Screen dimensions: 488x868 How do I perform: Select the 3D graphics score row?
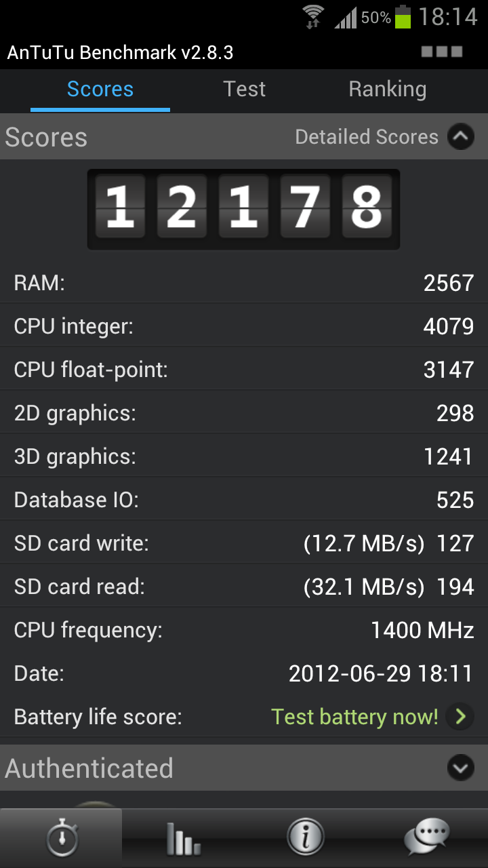pyautogui.click(x=244, y=456)
